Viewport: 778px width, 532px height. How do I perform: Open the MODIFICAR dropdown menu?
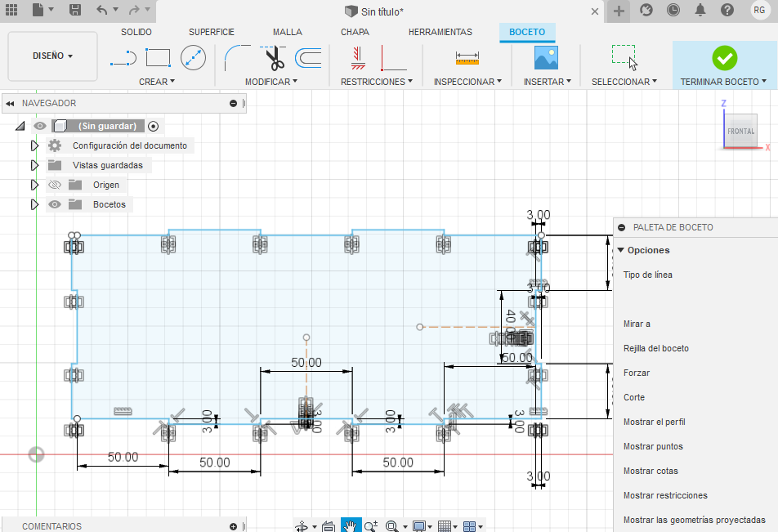click(x=271, y=82)
